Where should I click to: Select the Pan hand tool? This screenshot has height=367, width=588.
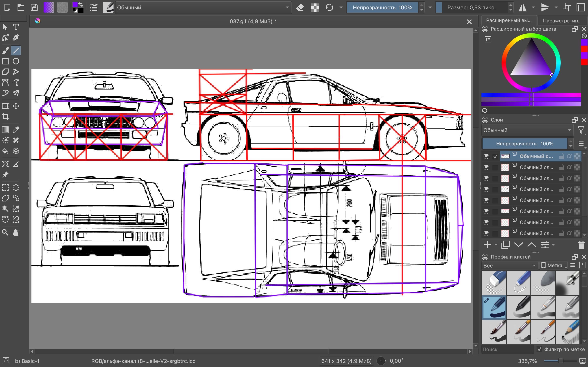tap(16, 232)
